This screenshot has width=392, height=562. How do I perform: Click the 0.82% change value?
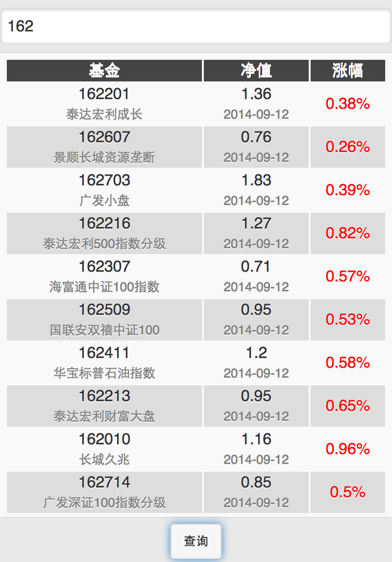point(348,233)
